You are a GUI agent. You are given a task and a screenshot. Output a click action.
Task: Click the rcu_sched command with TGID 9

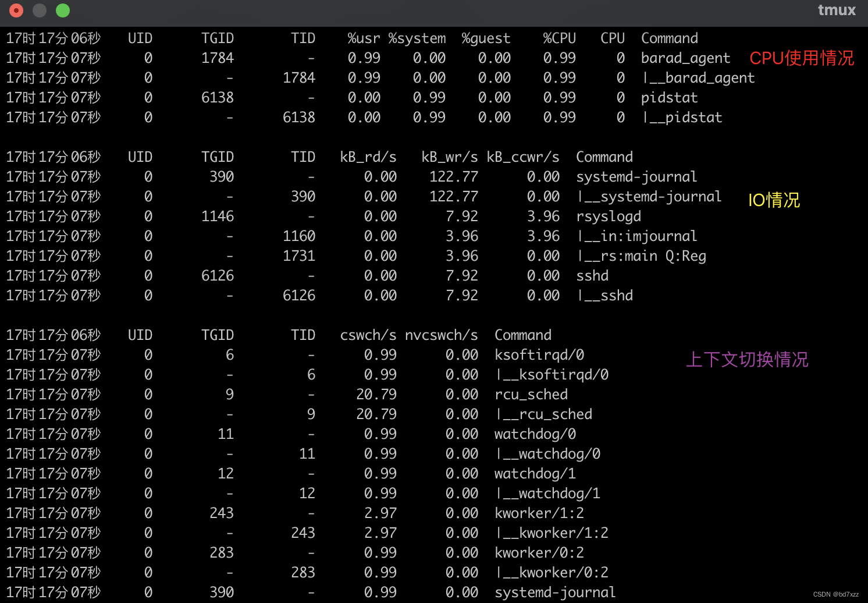coord(531,395)
